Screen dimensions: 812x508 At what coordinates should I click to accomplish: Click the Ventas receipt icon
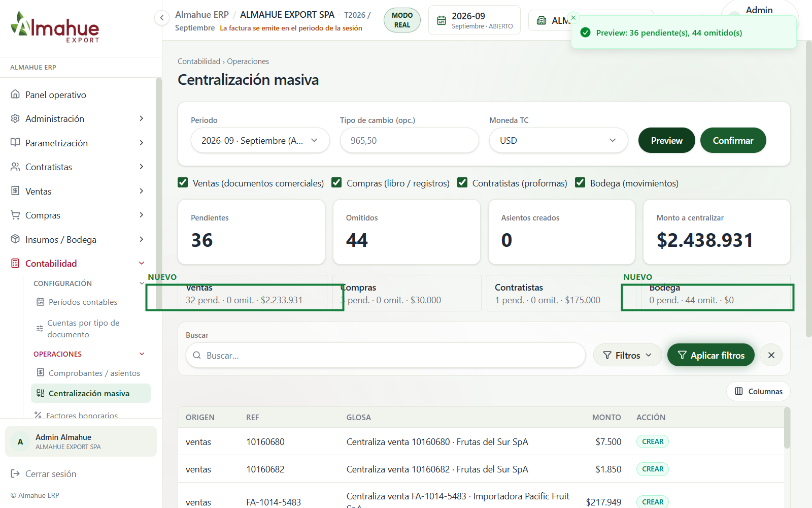[x=15, y=191]
